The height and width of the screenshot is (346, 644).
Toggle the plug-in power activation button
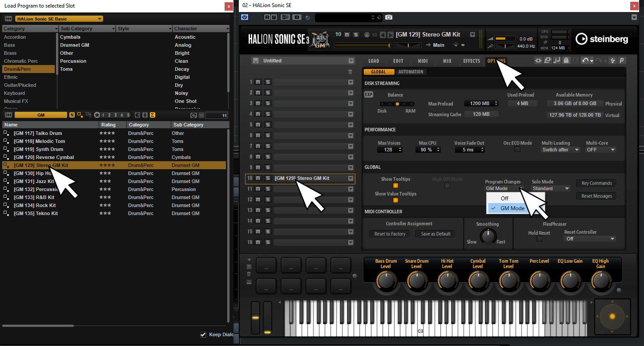click(x=244, y=17)
